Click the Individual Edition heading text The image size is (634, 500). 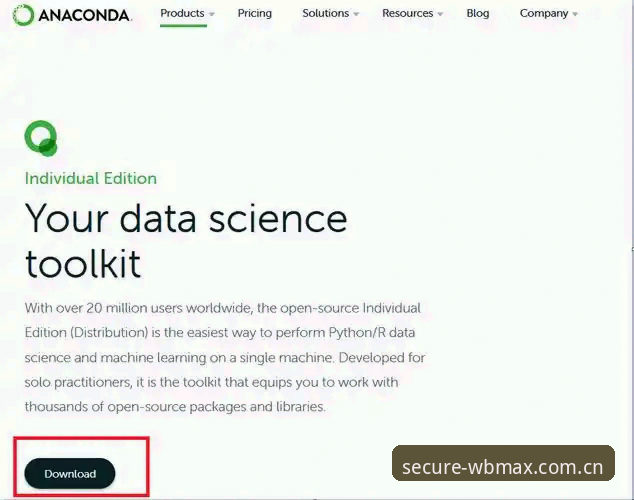[91, 178]
